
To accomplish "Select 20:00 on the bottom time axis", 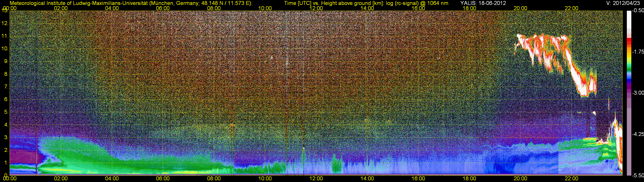I will [x=521, y=179].
